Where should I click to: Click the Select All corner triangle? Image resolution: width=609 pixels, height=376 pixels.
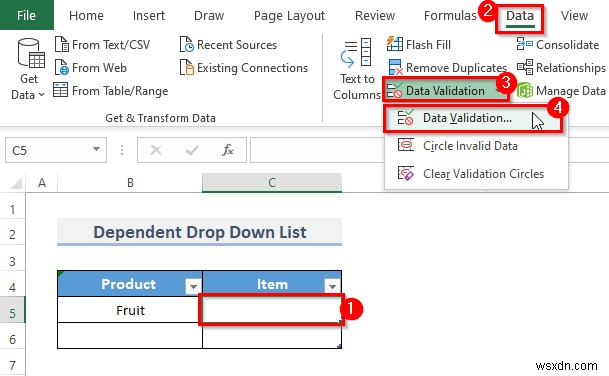(16, 183)
